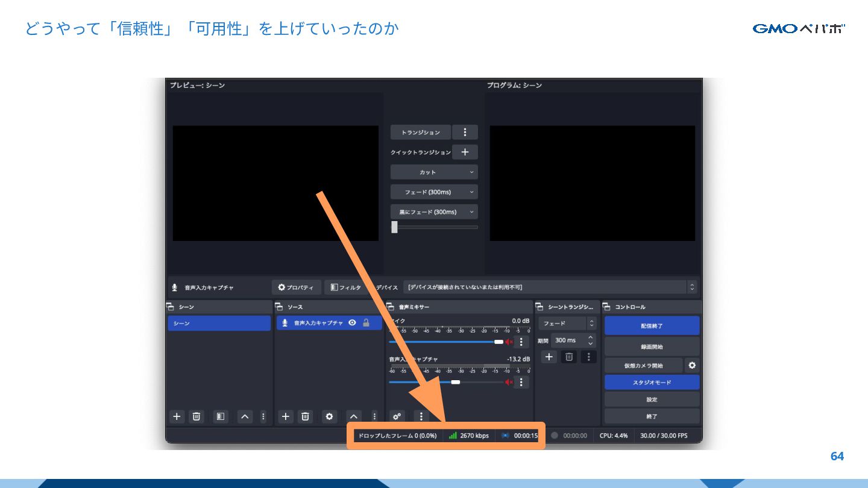Screen dimensions: 868x488
Task: Click the 配信終了 stop streaming button
Action: [652, 325]
